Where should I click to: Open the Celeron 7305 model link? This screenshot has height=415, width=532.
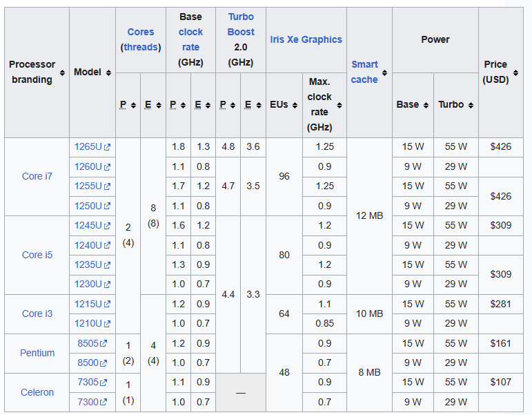coord(92,382)
